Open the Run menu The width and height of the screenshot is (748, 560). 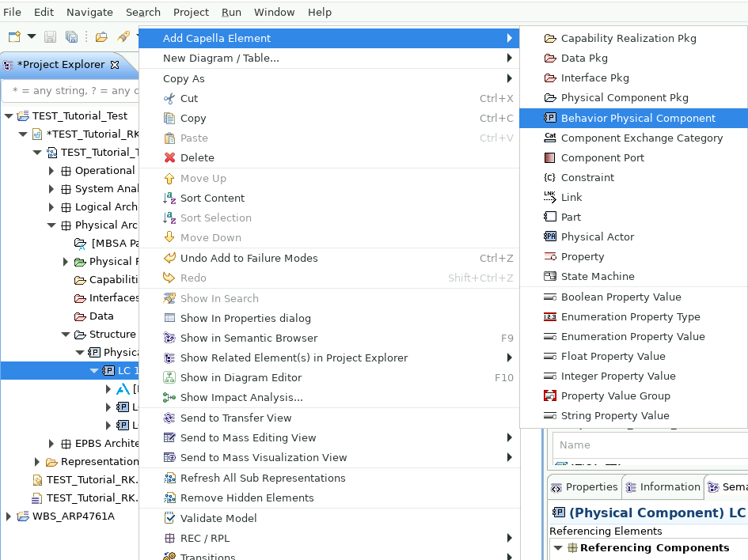coord(231,13)
